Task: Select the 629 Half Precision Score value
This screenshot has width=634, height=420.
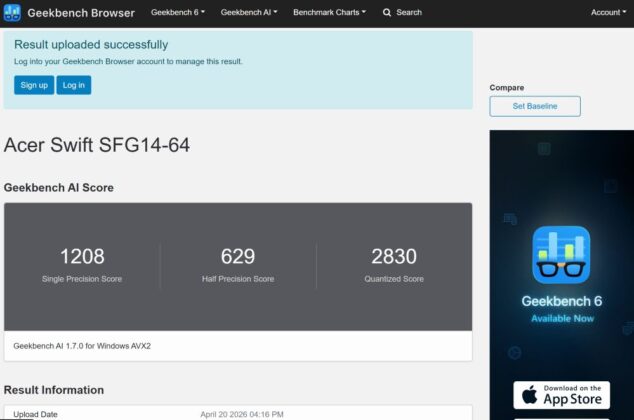Action: pos(238,256)
